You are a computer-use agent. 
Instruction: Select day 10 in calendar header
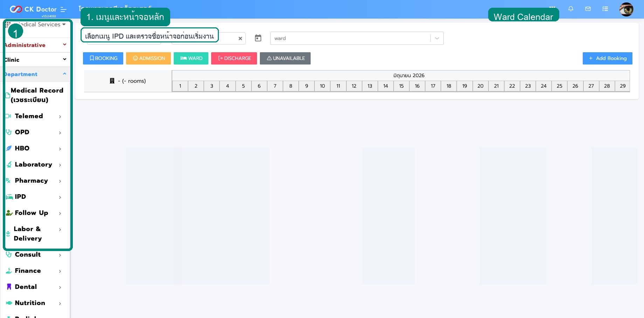(x=322, y=86)
